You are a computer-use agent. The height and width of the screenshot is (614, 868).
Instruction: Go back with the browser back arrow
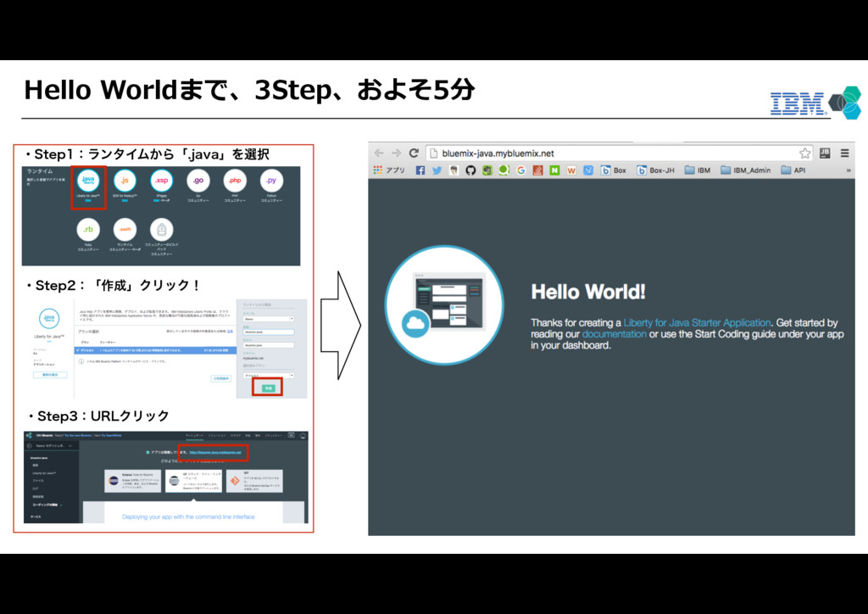379,153
